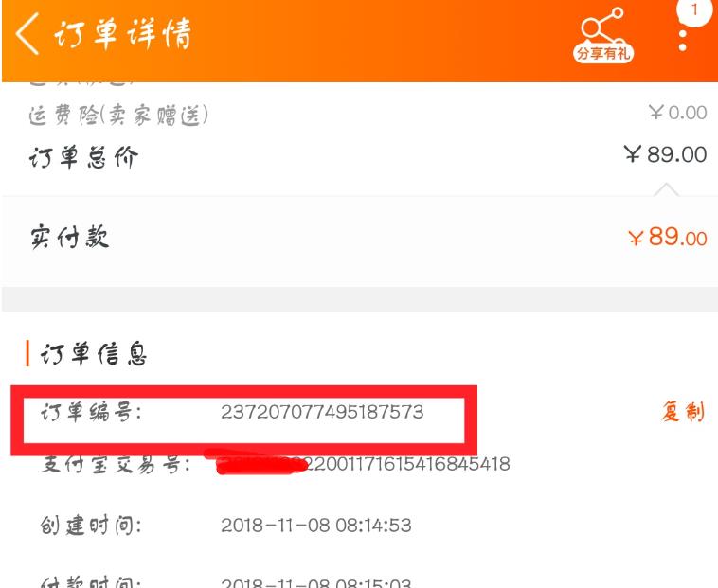The width and height of the screenshot is (718, 588).
Task: Open the three-dot more menu
Action: click(x=682, y=41)
